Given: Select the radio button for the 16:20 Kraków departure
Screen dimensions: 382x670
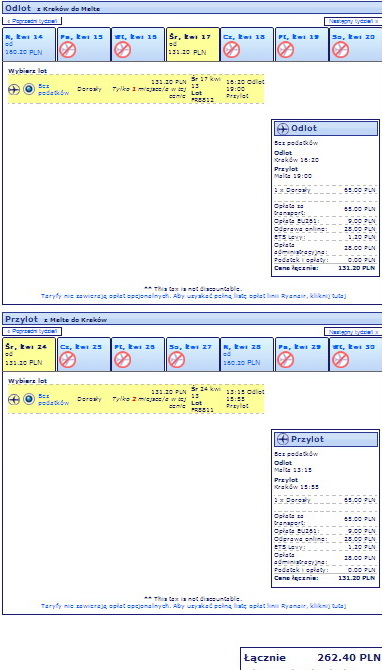Looking at the screenshot, I should coord(29,89).
